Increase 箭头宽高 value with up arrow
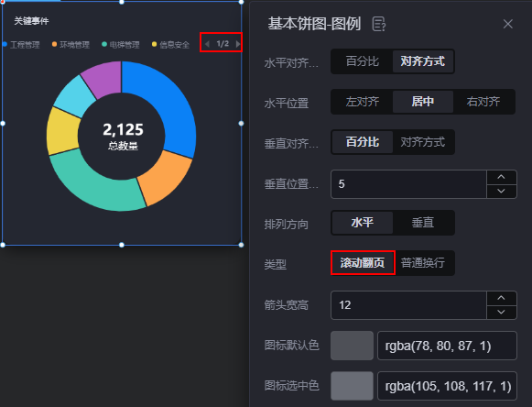532x407 pixels. pos(501,298)
